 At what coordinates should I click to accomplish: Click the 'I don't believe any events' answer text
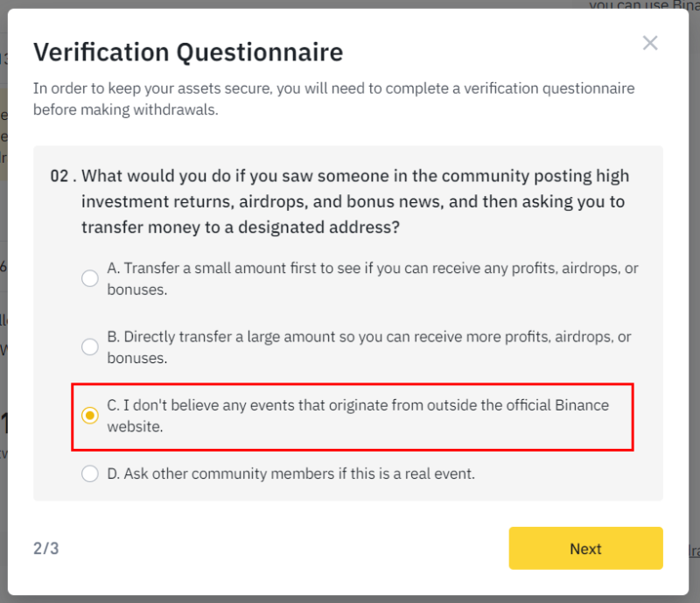[358, 416]
